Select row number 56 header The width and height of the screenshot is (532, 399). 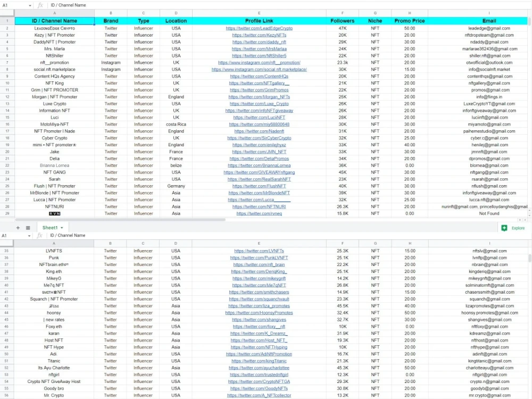click(x=6, y=395)
